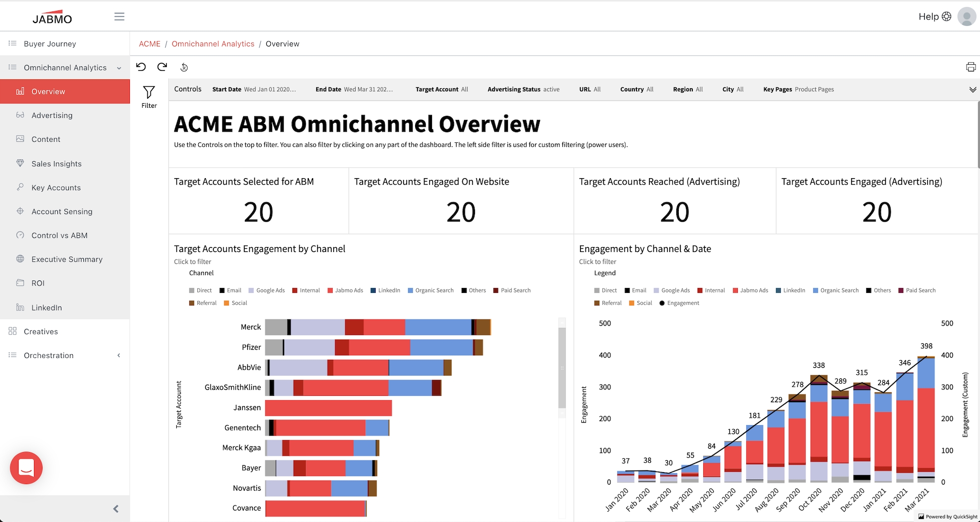980x522 pixels.
Task: Click the Control vs ABM gauge icon
Action: [x=20, y=235]
